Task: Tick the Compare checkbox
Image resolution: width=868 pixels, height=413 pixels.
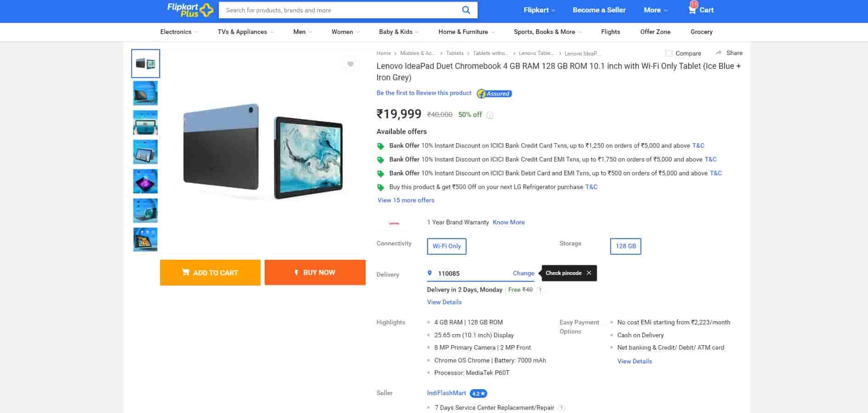Action: 669,53
